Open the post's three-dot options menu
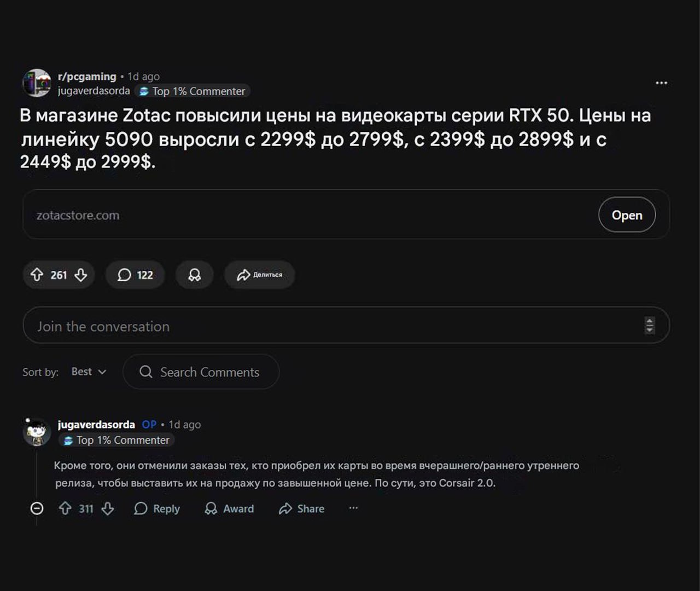Screen dimensions: 700x591 (x=661, y=83)
